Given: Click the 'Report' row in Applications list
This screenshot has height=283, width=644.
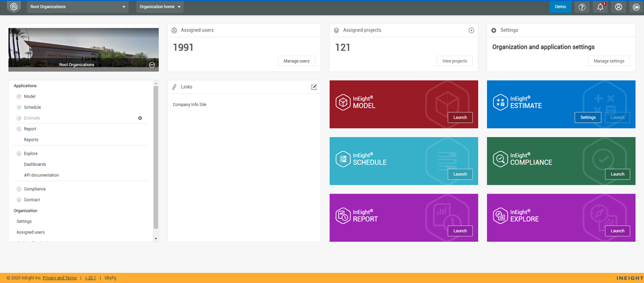Looking at the screenshot, I should point(80,129).
